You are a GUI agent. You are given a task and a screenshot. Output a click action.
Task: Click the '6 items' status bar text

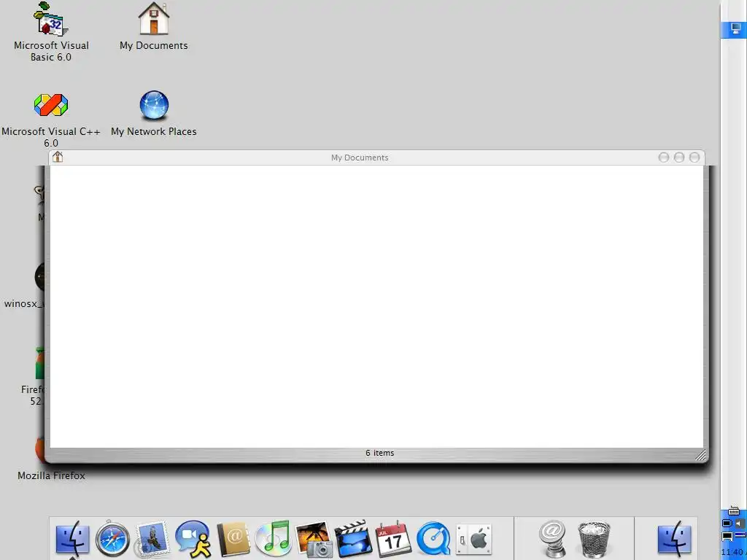(379, 453)
